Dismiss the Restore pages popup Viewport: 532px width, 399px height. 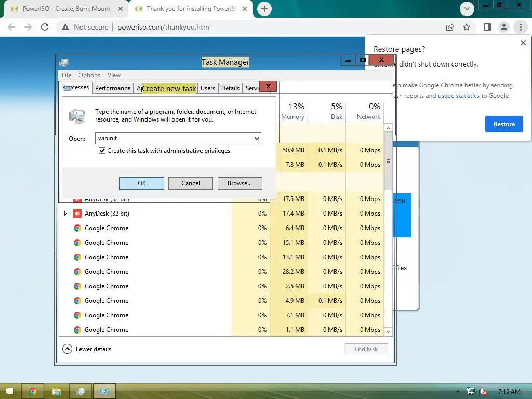(523, 43)
